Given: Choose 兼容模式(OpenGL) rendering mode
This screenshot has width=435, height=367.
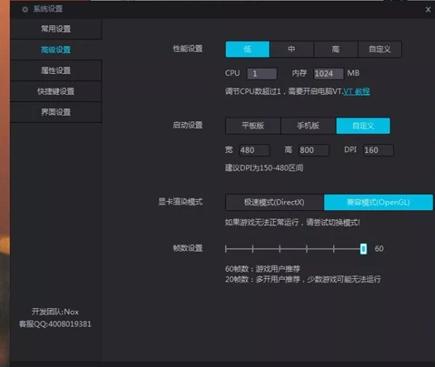Looking at the screenshot, I should [378, 202].
